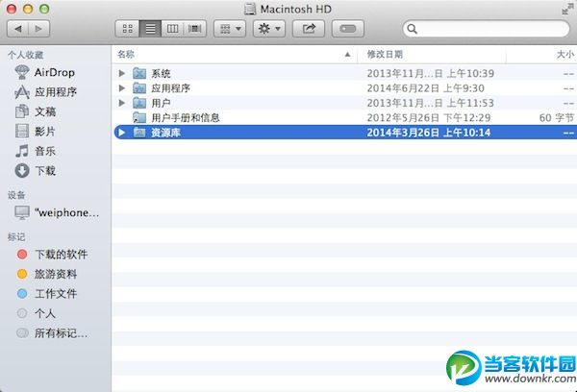Viewport: 577px width, 392px height.
Task: Show 所有标记… in the sidebar
Action: pyautogui.click(x=52, y=333)
